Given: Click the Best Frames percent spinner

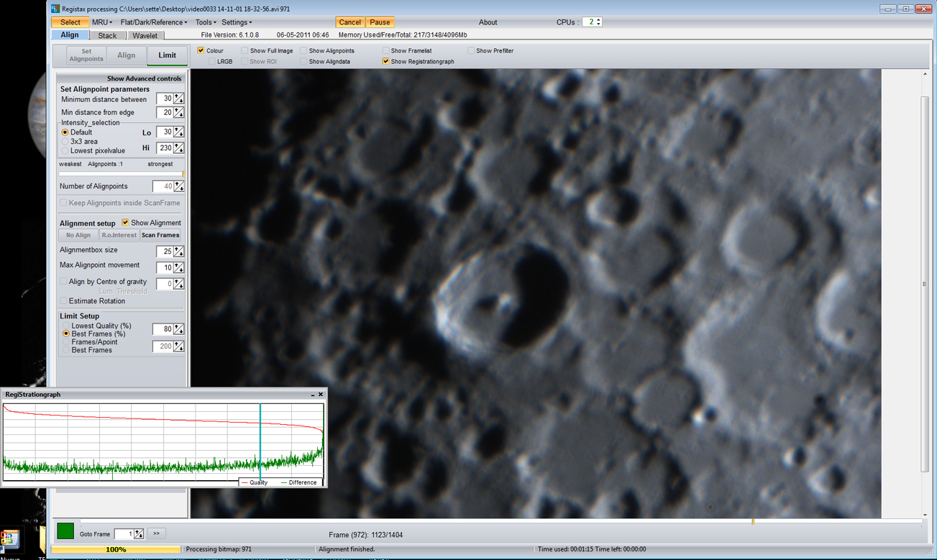Looking at the screenshot, I should click(x=179, y=329).
